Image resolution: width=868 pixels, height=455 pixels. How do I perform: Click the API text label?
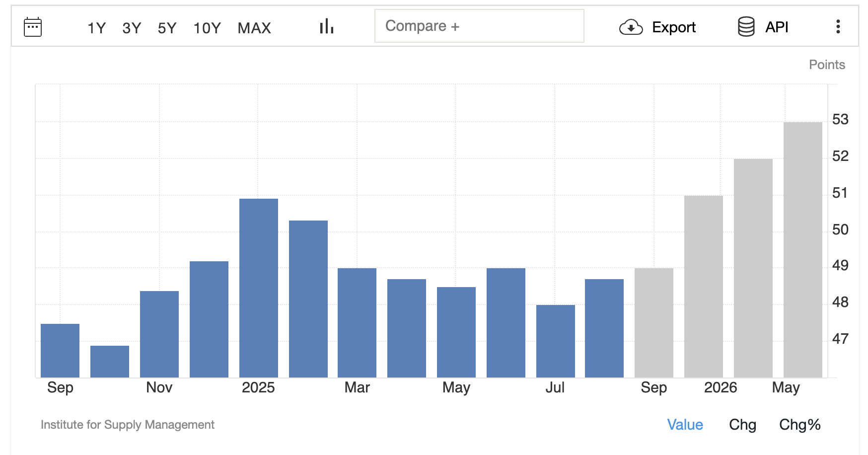coord(777,27)
